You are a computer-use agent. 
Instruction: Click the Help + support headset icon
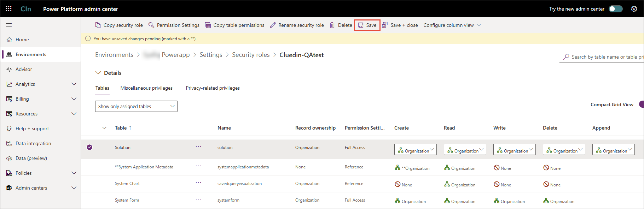click(9, 129)
